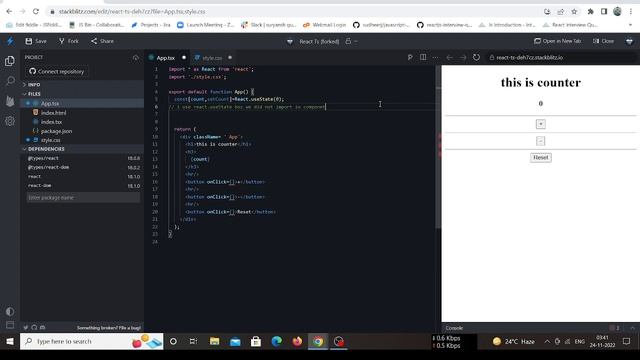Image resolution: width=640 pixels, height=360 pixels.
Task: Click the Twitter icon in footer
Action: click(x=26, y=327)
